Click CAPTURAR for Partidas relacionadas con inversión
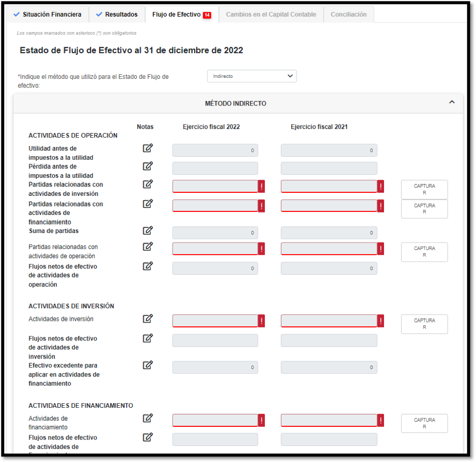Viewport: 476px width, 462px height. tap(424, 189)
